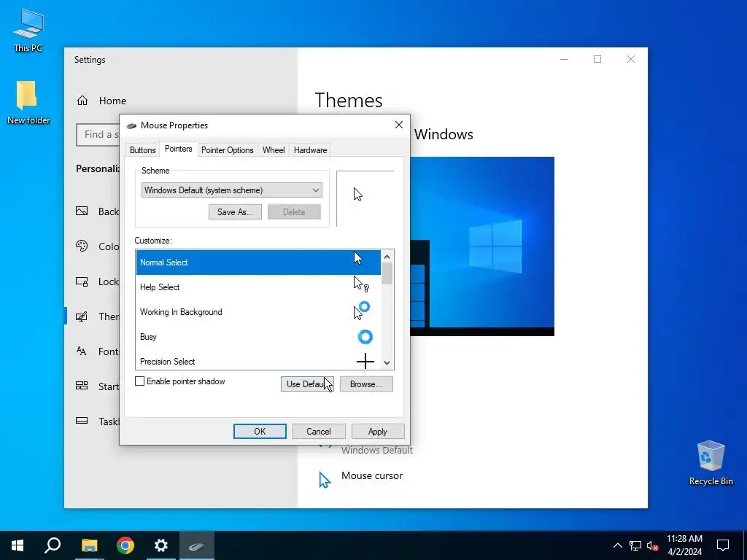Viewport: 747px width, 560px height.
Task: Click the Save As... button
Action: click(x=235, y=212)
